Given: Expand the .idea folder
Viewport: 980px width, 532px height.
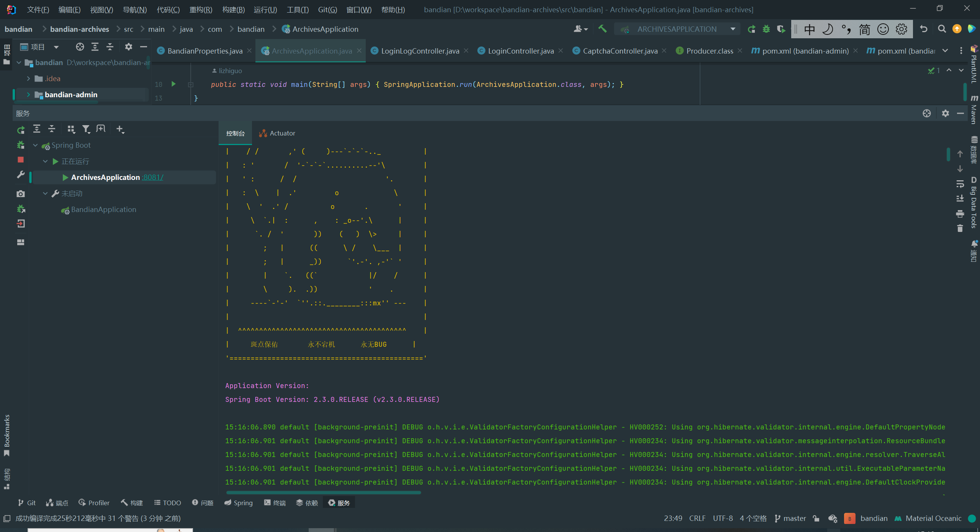Looking at the screenshot, I should pos(28,78).
